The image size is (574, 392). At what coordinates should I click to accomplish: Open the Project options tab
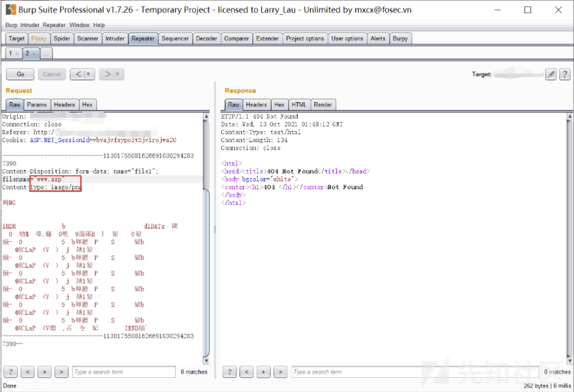pos(305,39)
